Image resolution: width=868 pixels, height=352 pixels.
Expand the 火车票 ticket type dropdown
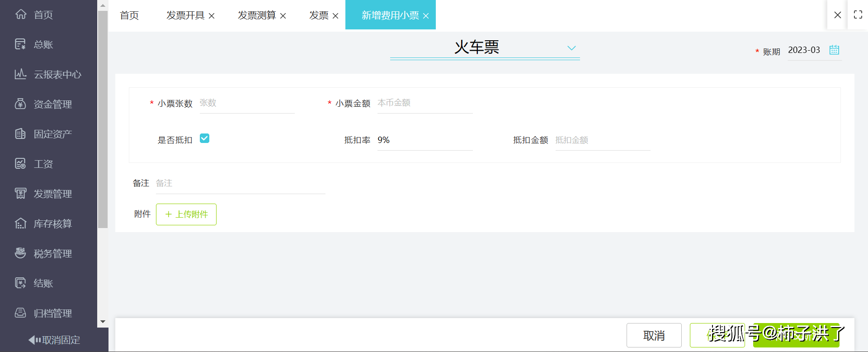[x=571, y=48]
